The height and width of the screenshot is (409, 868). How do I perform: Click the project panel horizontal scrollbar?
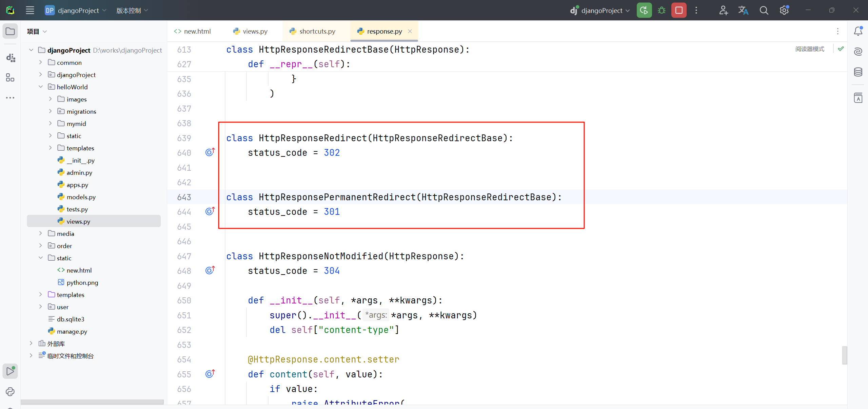[92, 402]
